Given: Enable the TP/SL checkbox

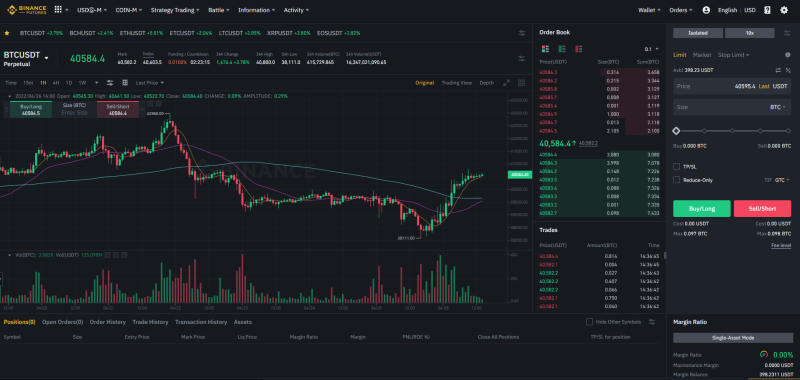Looking at the screenshot, I should click(x=677, y=166).
